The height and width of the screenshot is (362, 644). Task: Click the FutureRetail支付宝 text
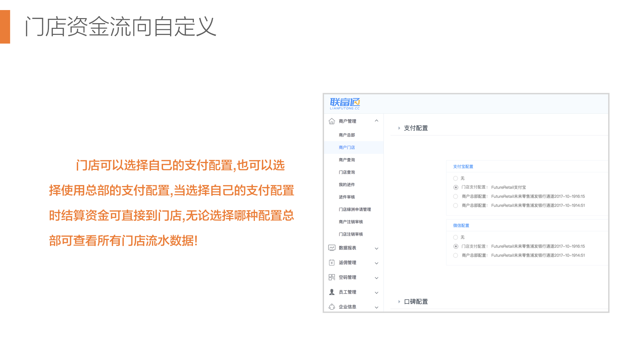tap(508, 187)
